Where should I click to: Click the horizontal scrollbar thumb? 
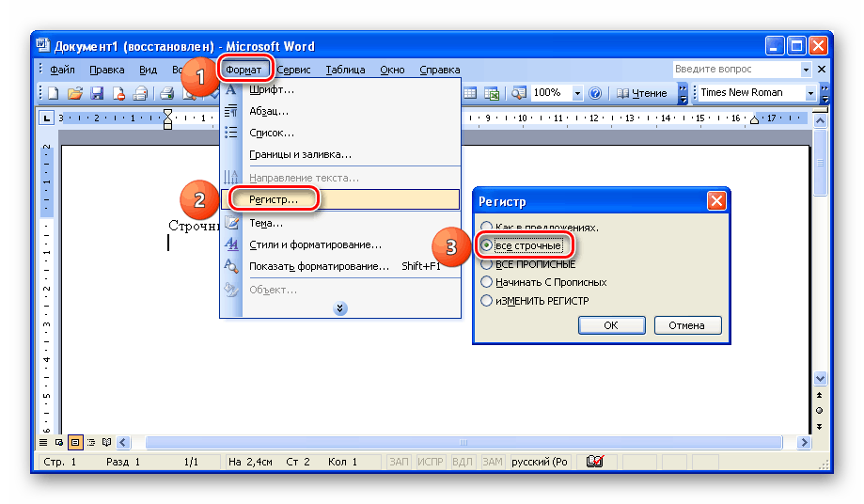click(461, 442)
